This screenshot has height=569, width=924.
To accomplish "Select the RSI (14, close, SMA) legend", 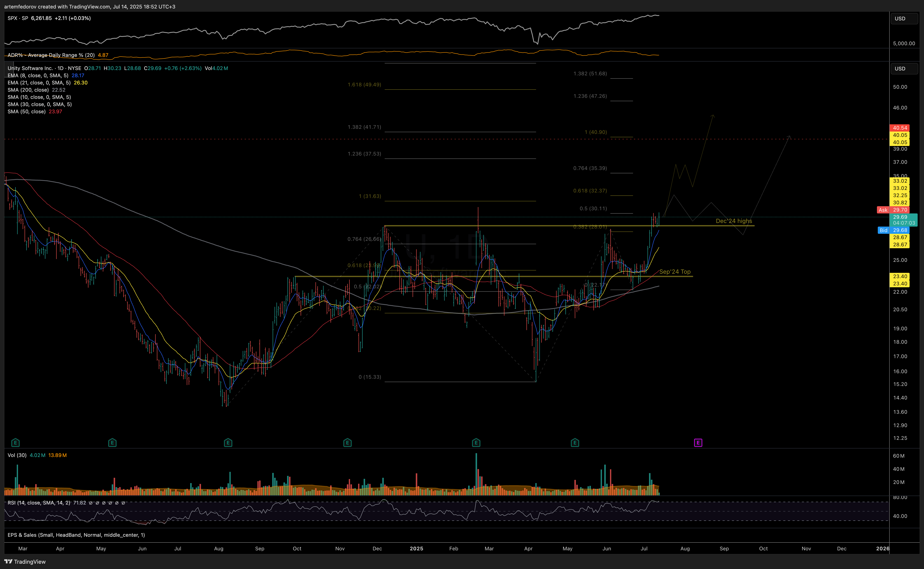I will [39, 503].
